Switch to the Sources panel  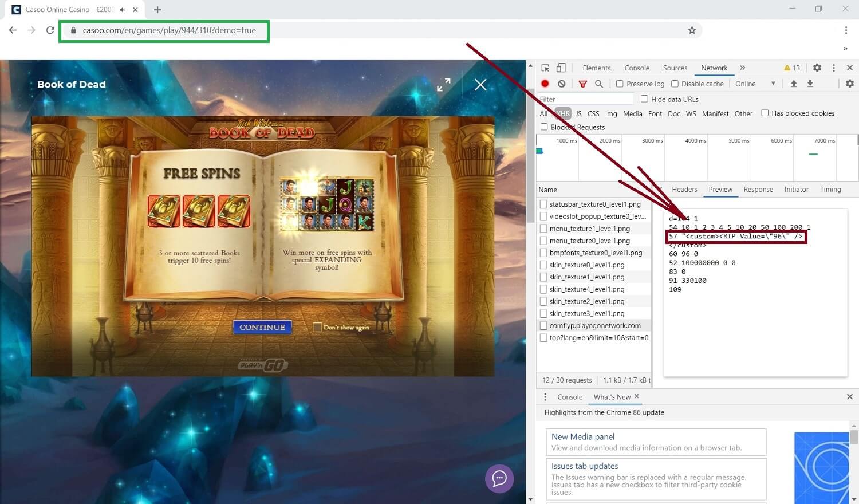click(x=675, y=68)
